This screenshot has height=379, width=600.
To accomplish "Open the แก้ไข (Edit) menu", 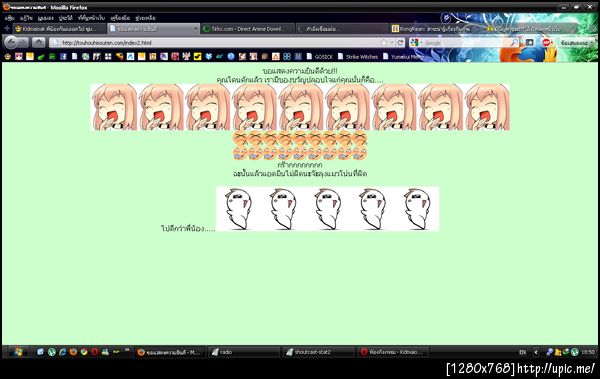I will click(x=26, y=18).
